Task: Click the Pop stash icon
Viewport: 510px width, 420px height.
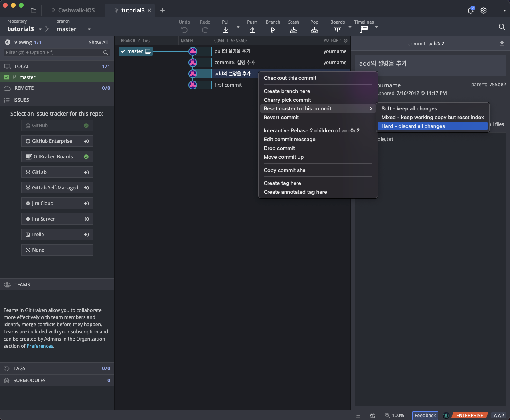Action: pos(314,30)
